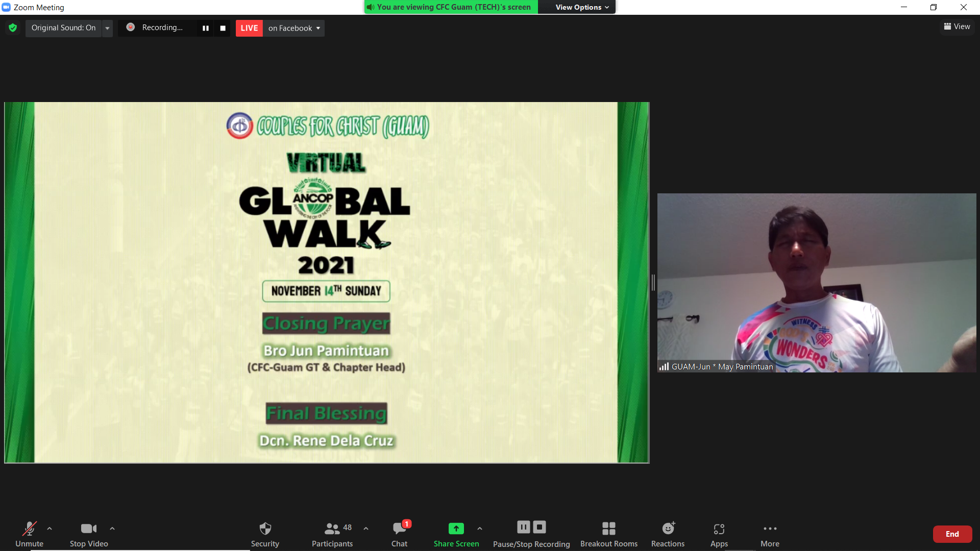Unmute the microphone
This screenshot has width=980, height=551.
coord(29,534)
